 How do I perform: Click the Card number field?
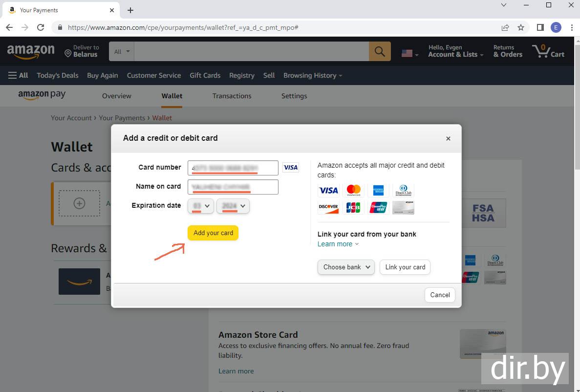233,168
